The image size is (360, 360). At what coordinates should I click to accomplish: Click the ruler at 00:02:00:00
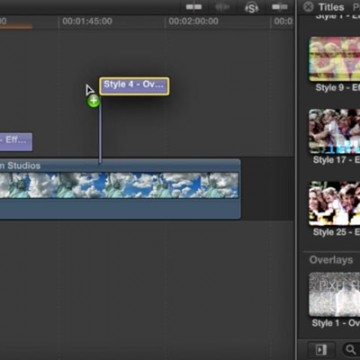[x=193, y=21]
